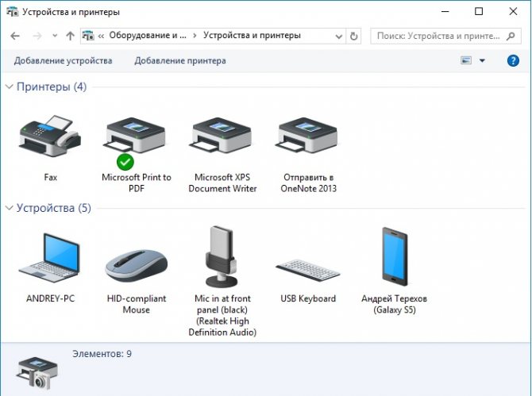The height and width of the screenshot is (396, 532).
Task: Select the ANDREY-PC laptop device
Action: (50, 258)
